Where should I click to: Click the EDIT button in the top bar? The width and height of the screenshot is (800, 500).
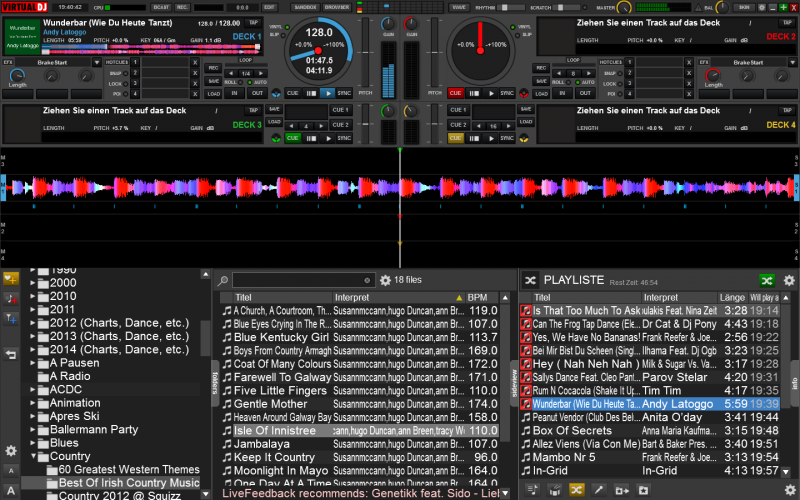(x=269, y=7)
